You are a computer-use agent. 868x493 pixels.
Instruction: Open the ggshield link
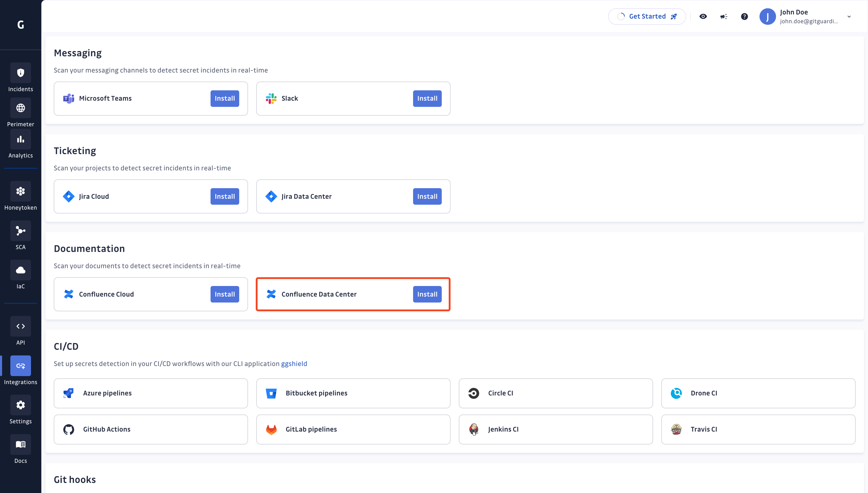pos(294,363)
